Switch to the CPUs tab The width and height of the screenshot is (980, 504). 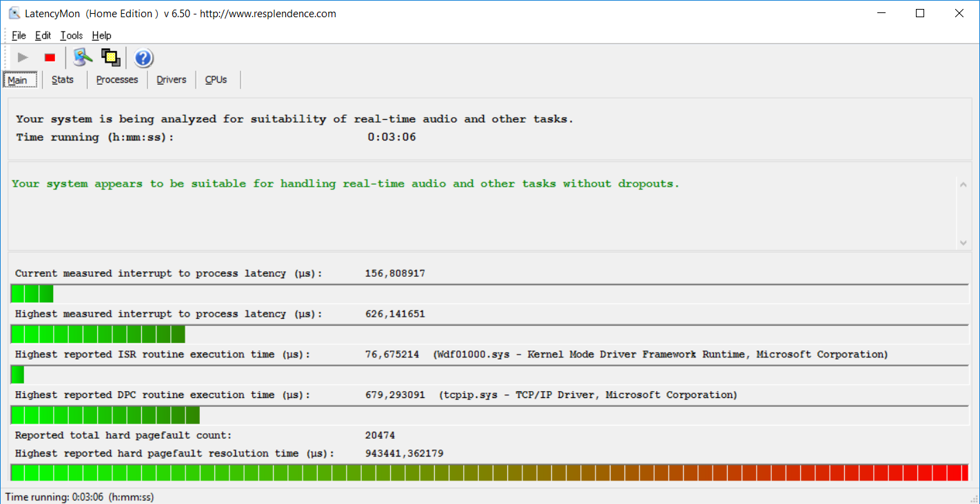pos(216,80)
